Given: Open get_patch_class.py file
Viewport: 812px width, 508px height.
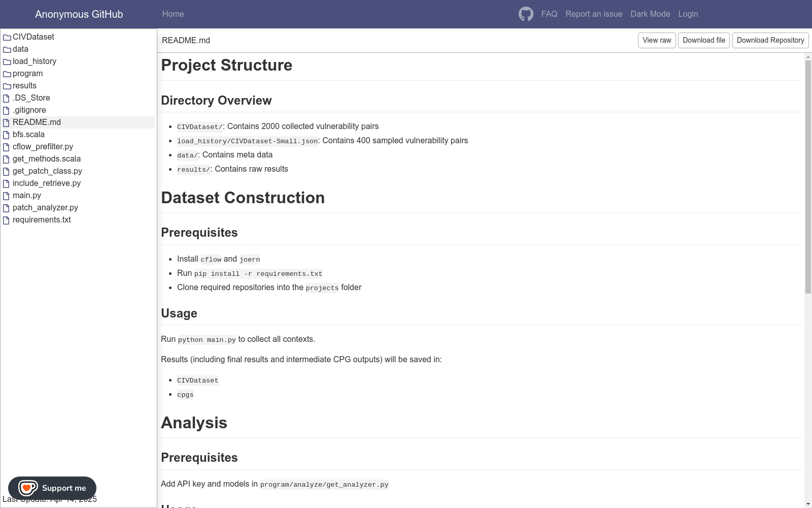Looking at the screenshot, I should click(47, 171).
